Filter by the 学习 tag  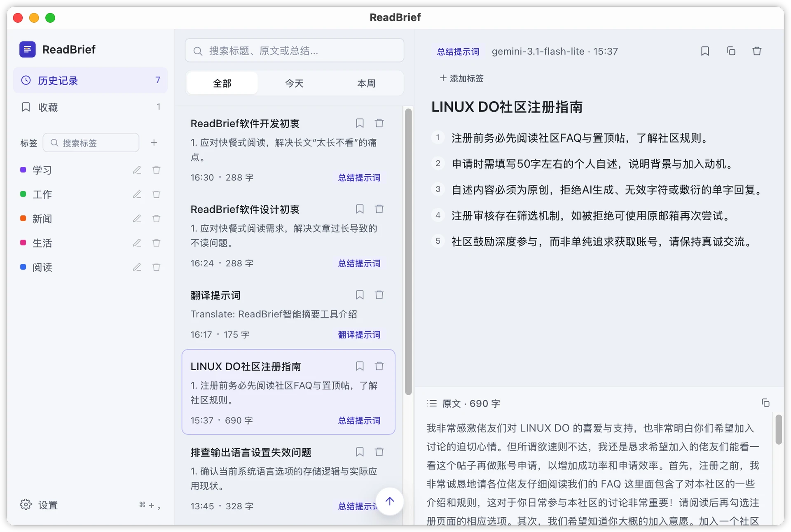[42, 170]
